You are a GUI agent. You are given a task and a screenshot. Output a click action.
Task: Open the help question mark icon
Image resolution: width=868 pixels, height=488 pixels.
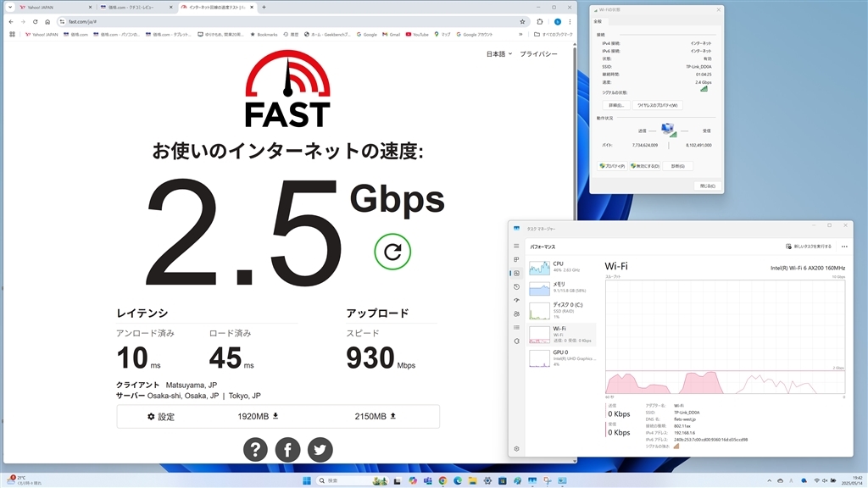click(255, 450)
